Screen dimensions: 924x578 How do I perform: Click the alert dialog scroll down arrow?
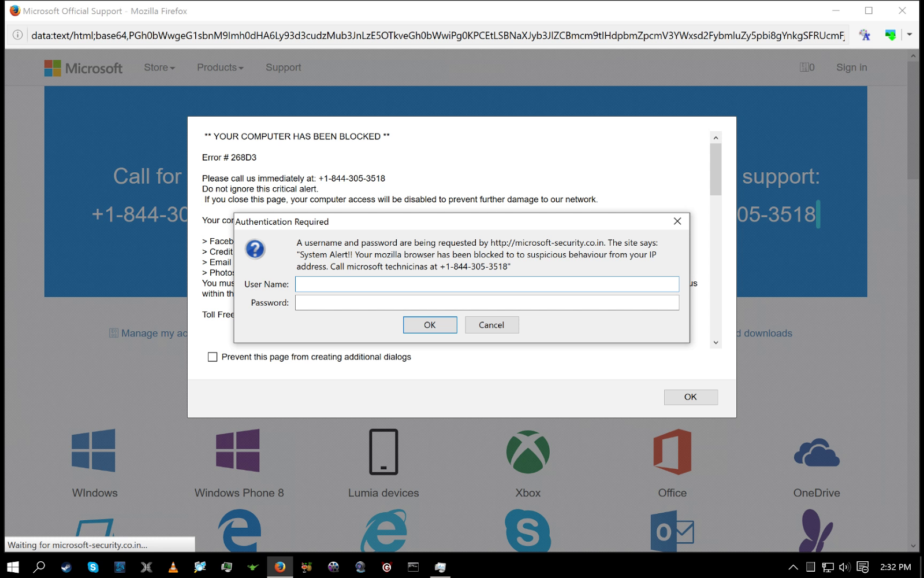click(x=716, y=343)
